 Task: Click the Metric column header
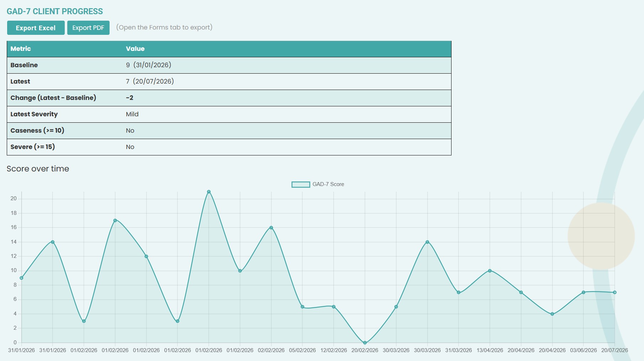click(x=21, y=49)
